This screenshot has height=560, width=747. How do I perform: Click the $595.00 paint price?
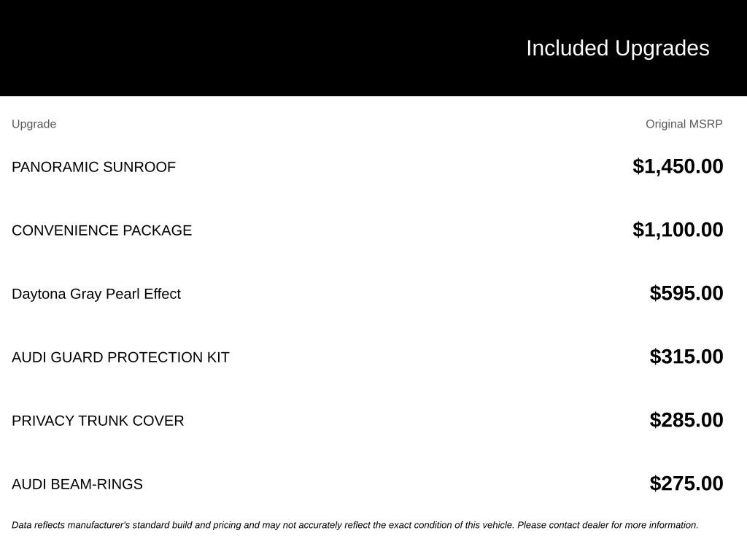click(x=686, y=293)
